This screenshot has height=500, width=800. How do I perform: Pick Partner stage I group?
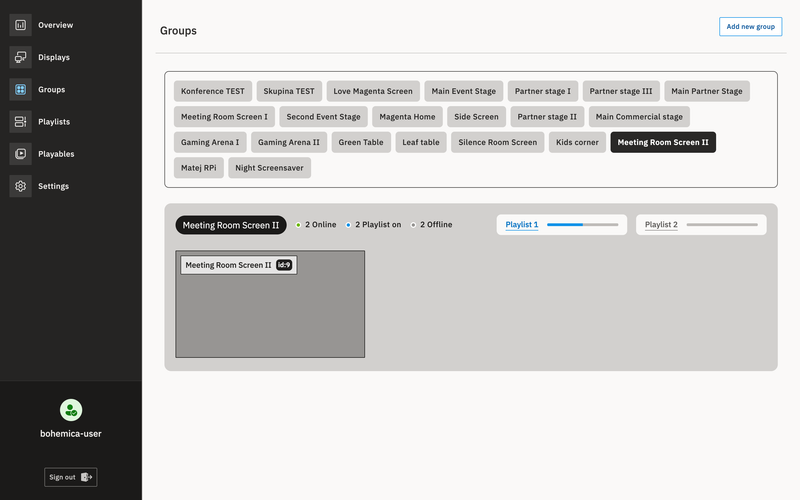(x=543, y=91)
